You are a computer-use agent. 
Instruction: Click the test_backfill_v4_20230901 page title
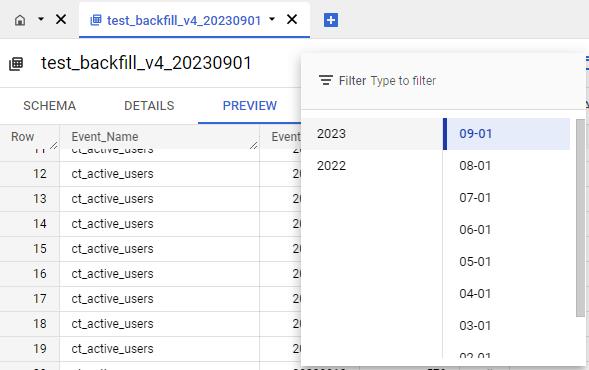coord(146,63)
